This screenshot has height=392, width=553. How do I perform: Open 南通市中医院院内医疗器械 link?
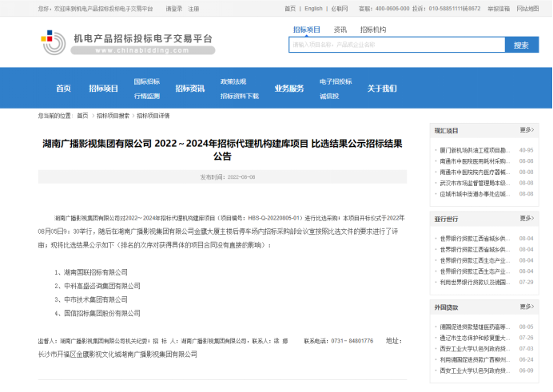click(x=475, y=172)
